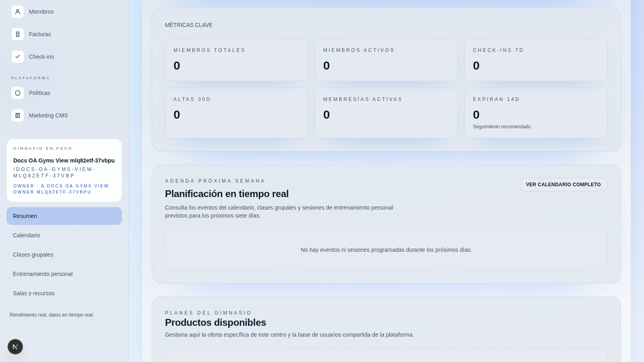Click the Facturas receipt icon
644x362 pixels.
pyautogui.click(x=18, y=34)
